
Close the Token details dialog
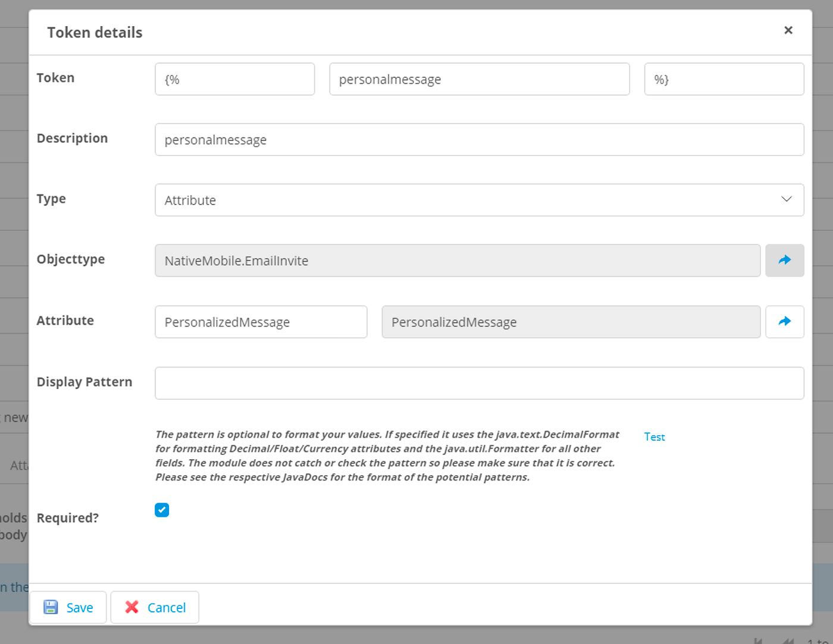788,30
